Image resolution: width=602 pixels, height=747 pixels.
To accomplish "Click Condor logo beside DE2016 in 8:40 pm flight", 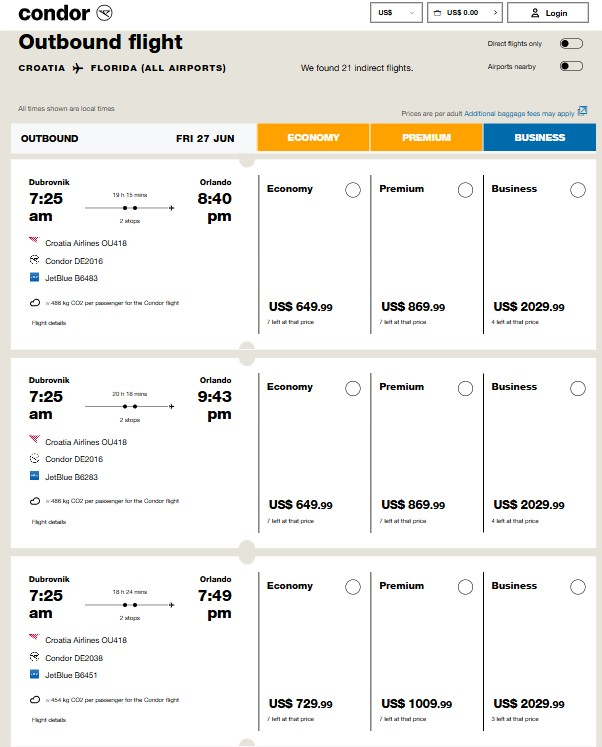I will point(34,260).
